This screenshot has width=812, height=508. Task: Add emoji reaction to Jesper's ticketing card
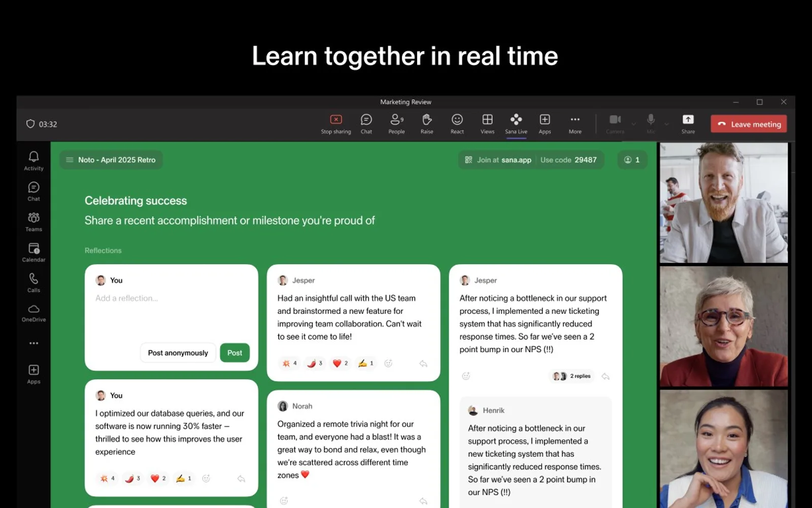(466, 376)
